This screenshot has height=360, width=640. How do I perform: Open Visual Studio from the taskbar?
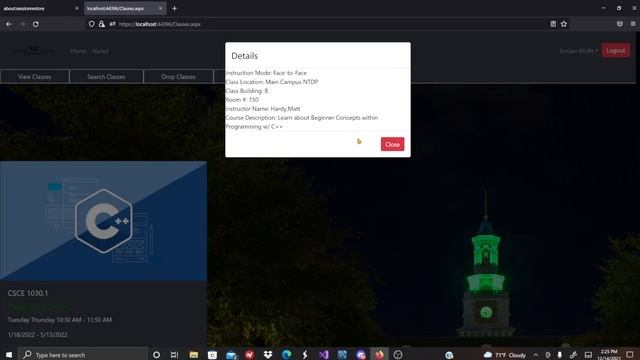click(323, 355)
